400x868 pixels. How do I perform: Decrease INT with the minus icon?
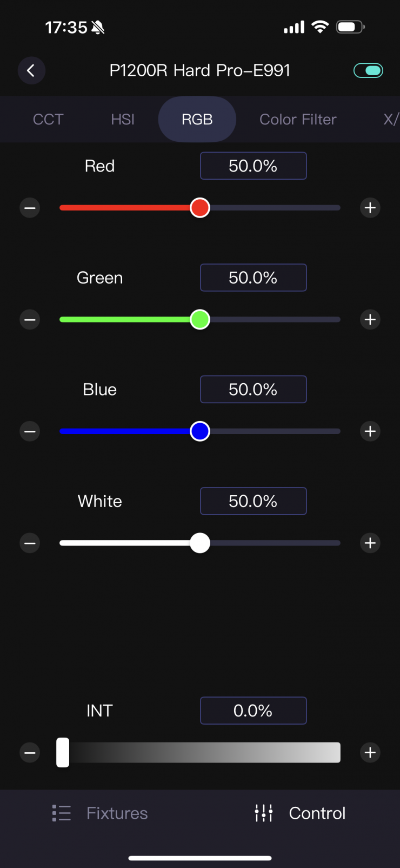coord(30,753)
